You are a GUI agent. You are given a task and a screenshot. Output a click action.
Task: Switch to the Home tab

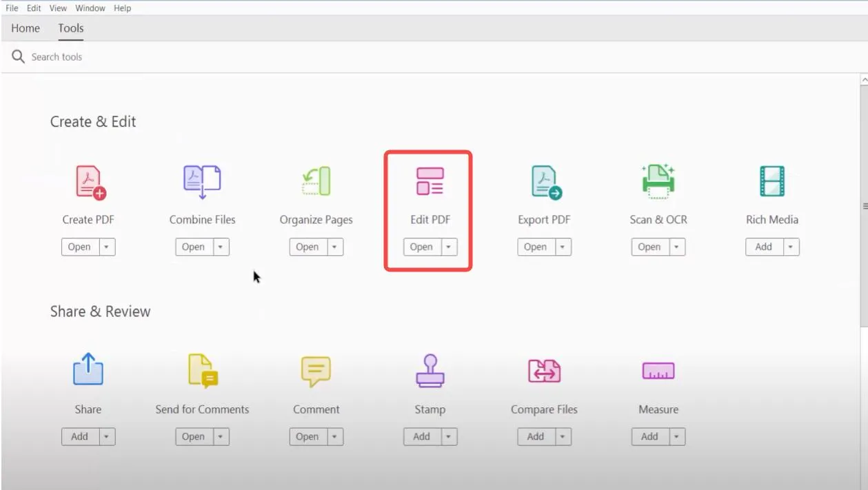[25, 28]
